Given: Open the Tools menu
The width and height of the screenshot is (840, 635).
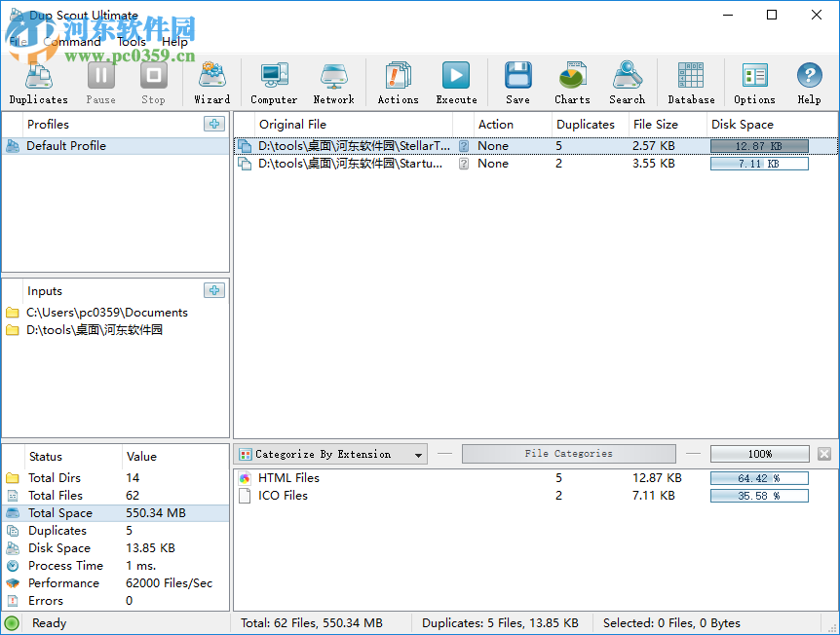Looking at the screenshot, I should [132, 42].
